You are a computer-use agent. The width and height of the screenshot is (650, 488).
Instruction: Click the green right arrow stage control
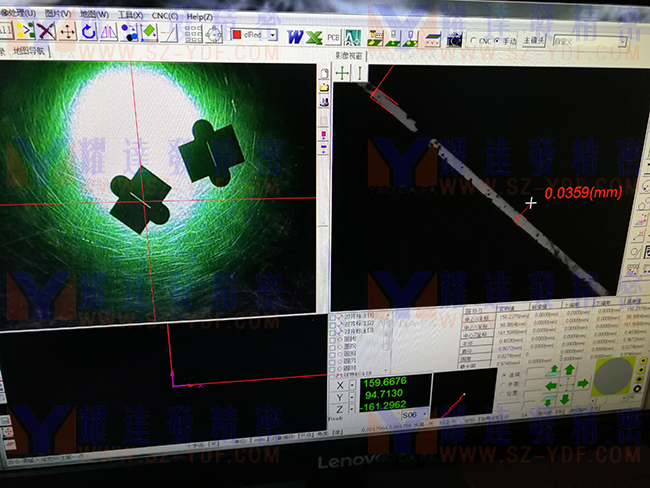(583, 383)
